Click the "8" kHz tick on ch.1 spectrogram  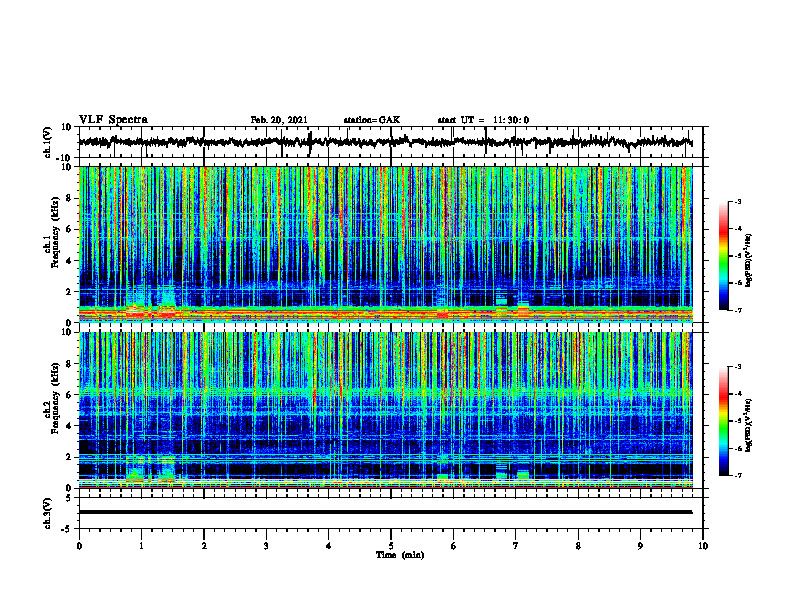[x=69, y=198]
